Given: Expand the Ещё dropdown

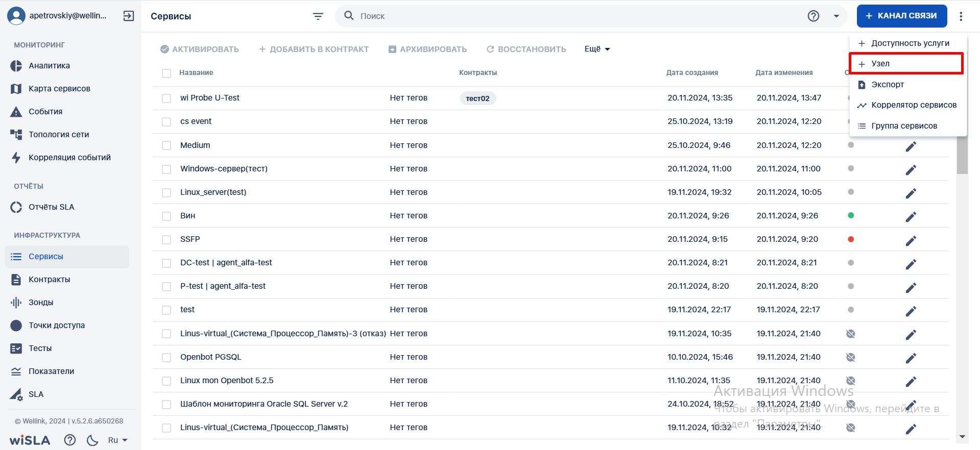Looking at the screenshot, I should coord(597,49).
